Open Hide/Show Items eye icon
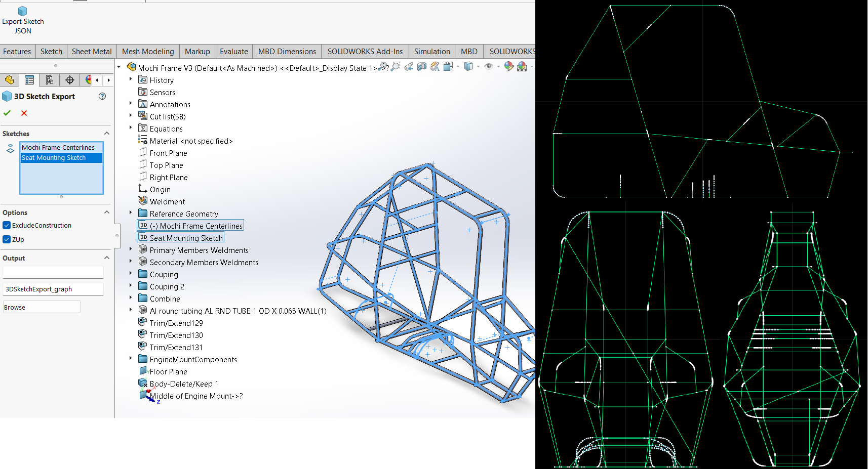This screenshot has width=868, height=469. point(489,66)
